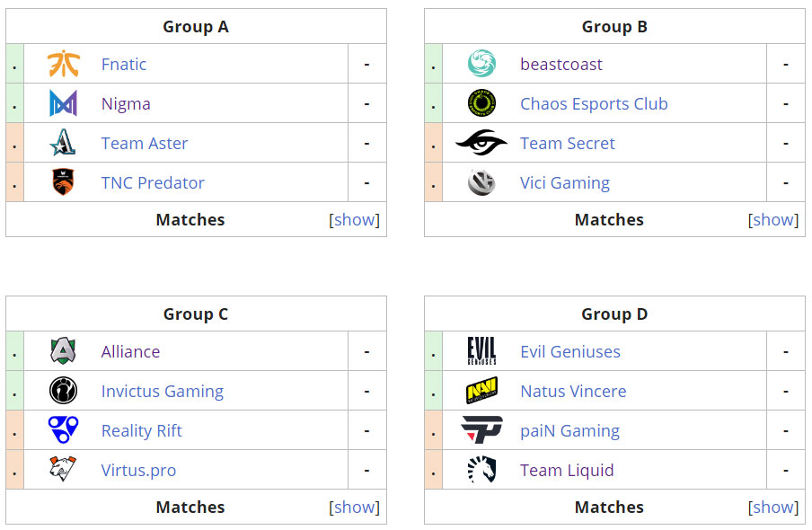Reveal the hidden matches of Group C
The width and height of the screenshot is (812, 530).
(355, 507)
